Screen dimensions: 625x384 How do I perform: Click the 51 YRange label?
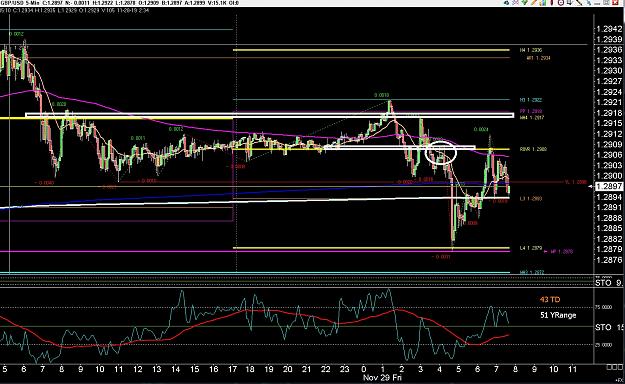tap(558, 315)
